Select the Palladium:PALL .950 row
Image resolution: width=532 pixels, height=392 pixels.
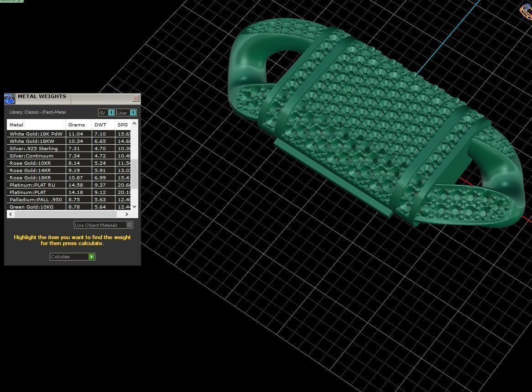(x=69, y=199)
